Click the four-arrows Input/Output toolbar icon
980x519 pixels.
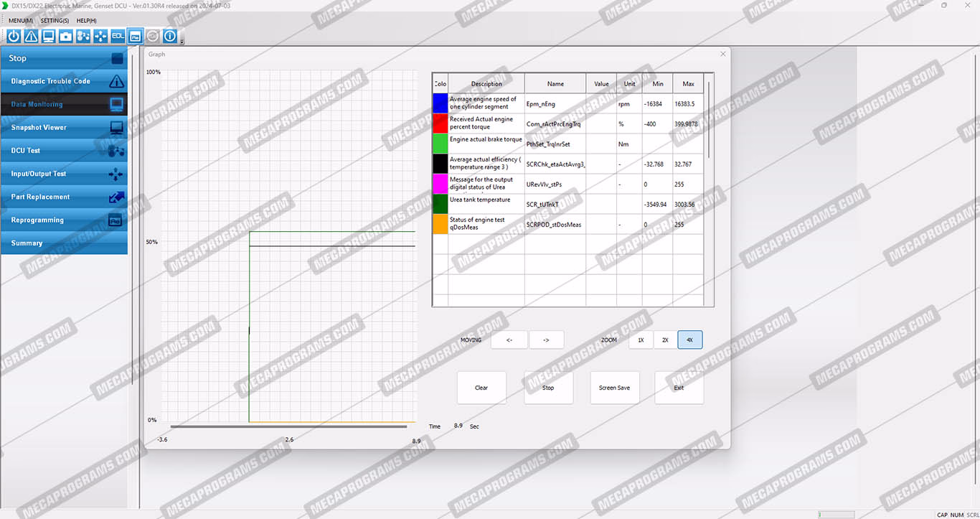click(100, 36)
